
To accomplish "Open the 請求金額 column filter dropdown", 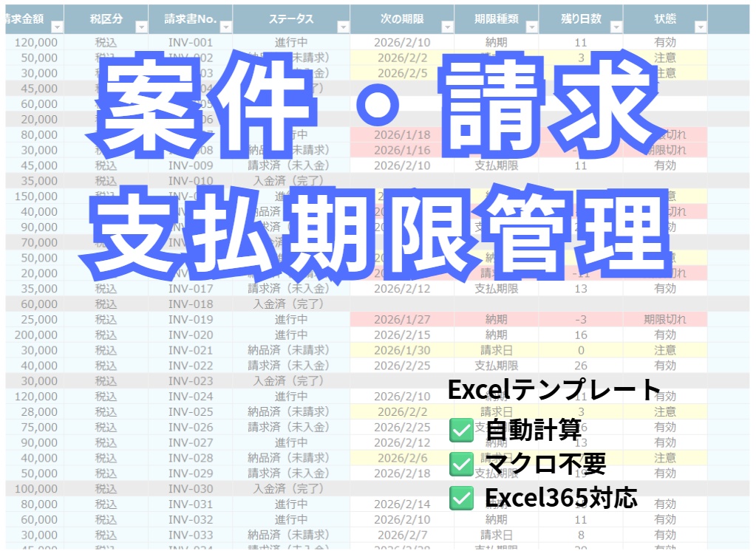I will [55, 26].
